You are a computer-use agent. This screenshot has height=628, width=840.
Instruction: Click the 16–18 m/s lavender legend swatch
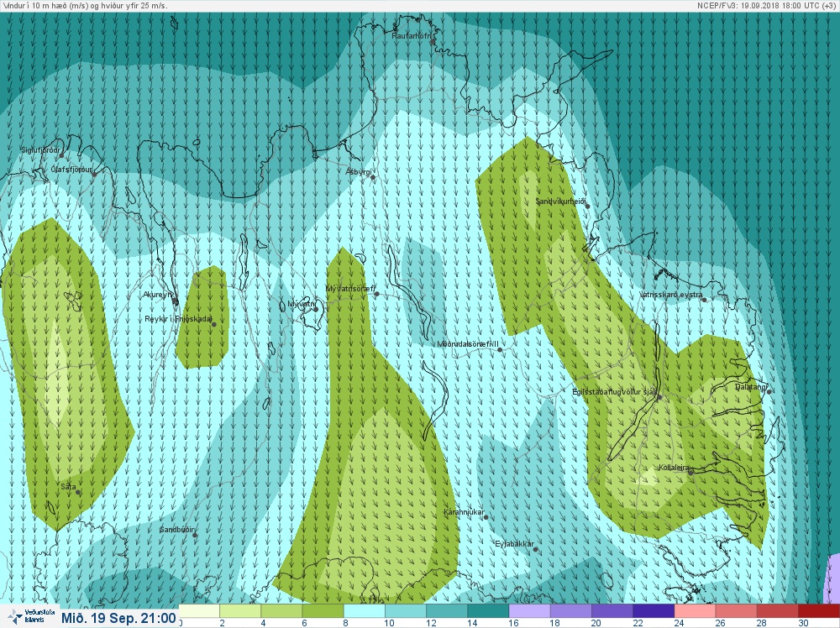529,611
